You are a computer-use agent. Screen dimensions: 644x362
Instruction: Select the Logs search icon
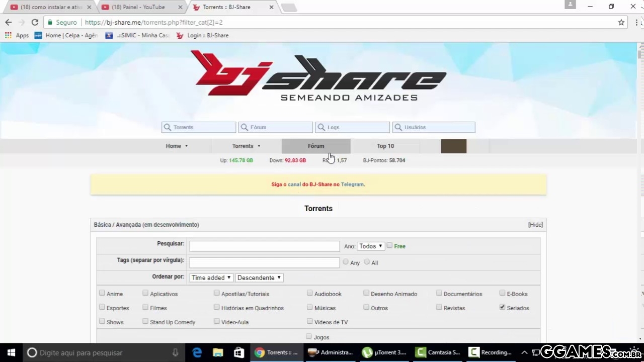(x=321, y=127)
